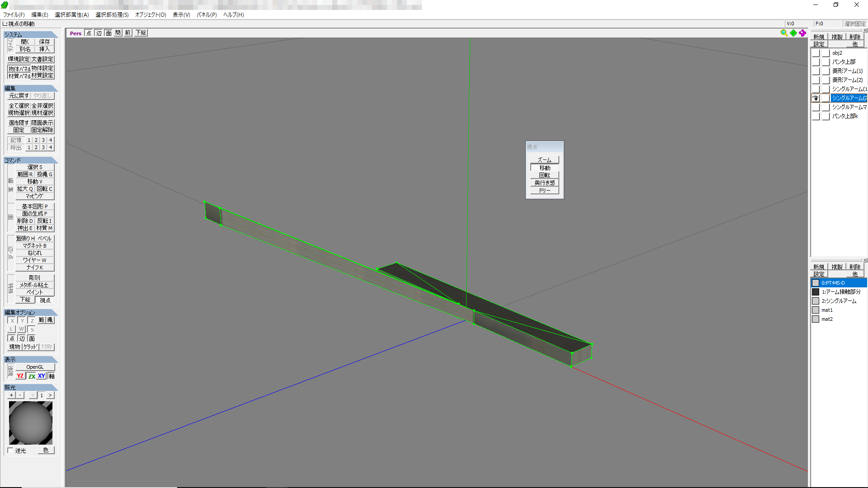Image resolution: width=868 pixels, height=488 pixels.
Task: Close the object panel with x
Action: point(865,30)
